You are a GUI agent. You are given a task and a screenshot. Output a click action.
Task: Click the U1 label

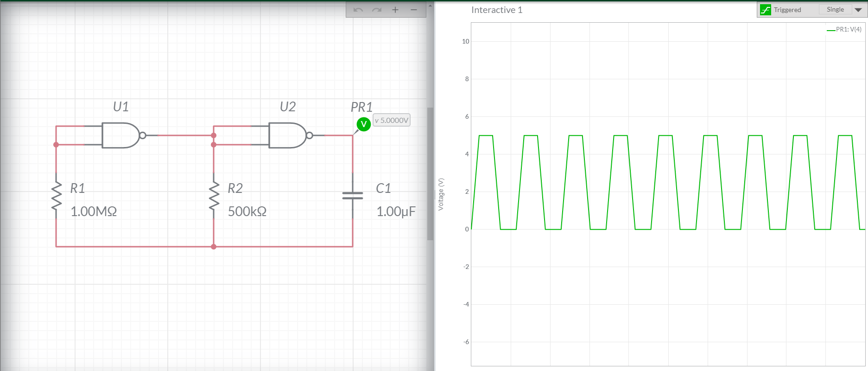121,107
